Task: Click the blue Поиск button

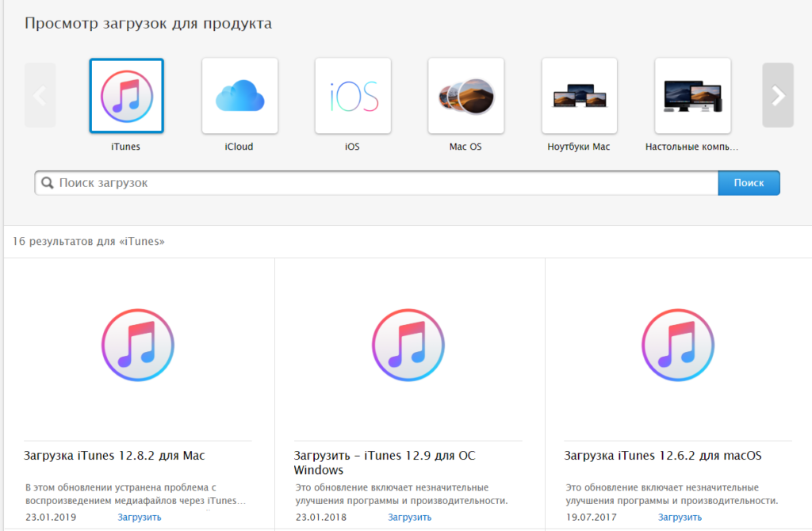Action: (749, 183)
